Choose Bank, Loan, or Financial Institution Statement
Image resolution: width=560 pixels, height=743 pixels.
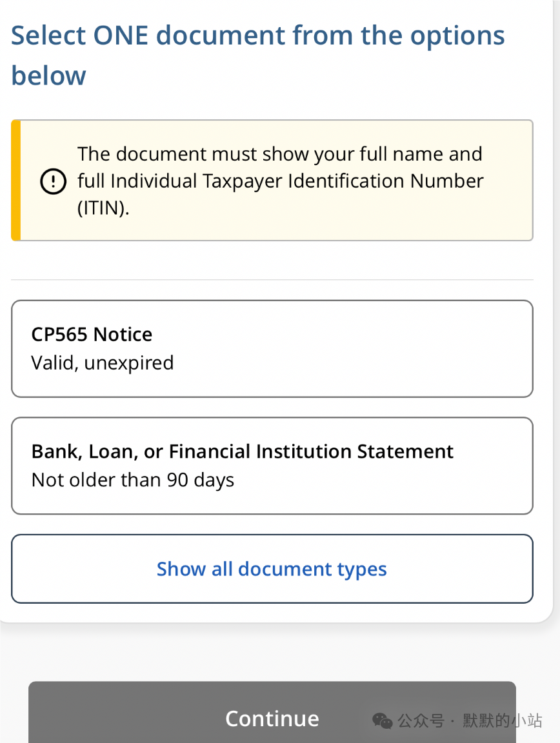pos(272,466)
